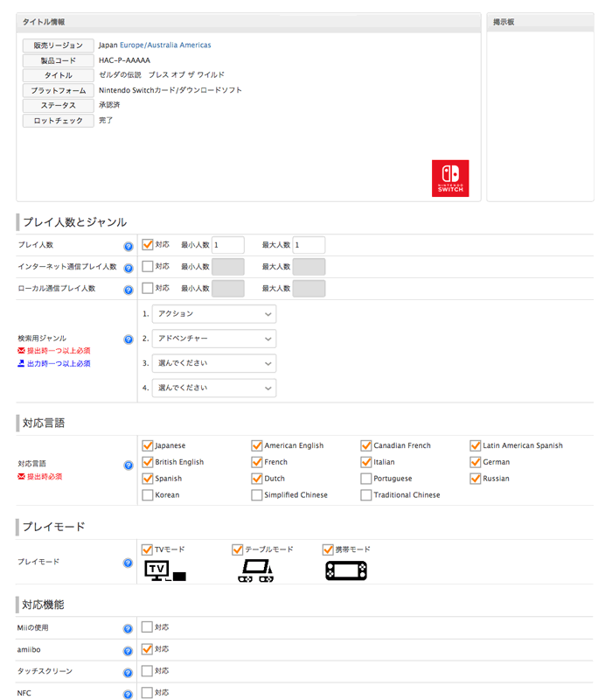
Task: Open the second genre dropdown アドベンチャー
Action: point(214,338)
